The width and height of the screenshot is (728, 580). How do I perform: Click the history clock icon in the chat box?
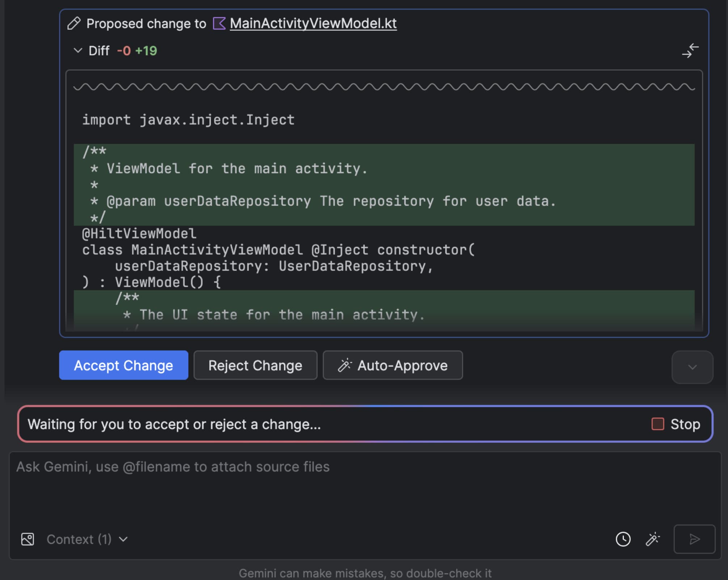(x=623, y=539)
